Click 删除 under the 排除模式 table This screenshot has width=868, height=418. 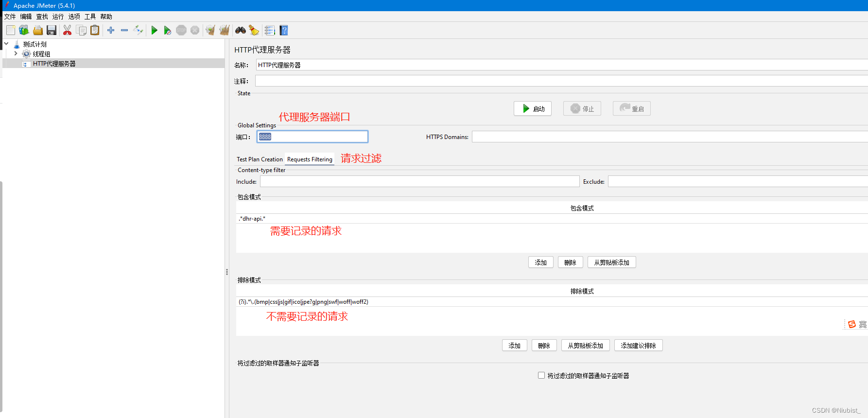[x=544, y=346]
